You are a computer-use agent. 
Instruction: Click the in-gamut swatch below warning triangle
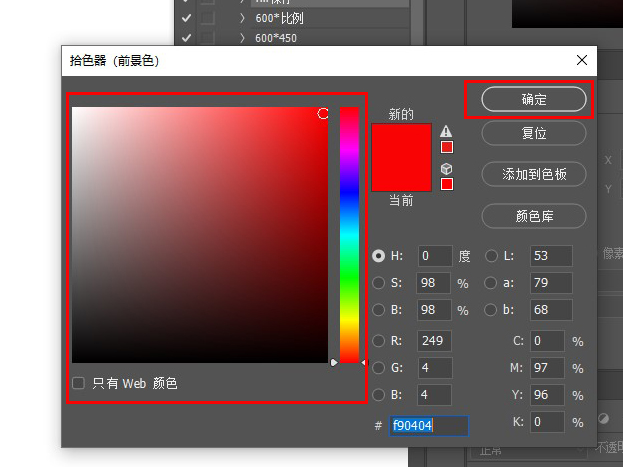click(x=447, y=147)
